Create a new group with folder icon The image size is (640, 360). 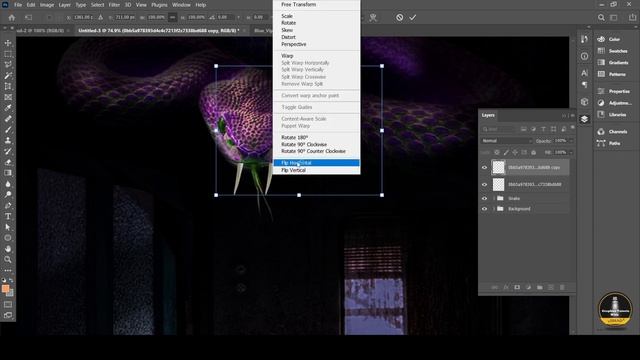click(x=540, y=287)
